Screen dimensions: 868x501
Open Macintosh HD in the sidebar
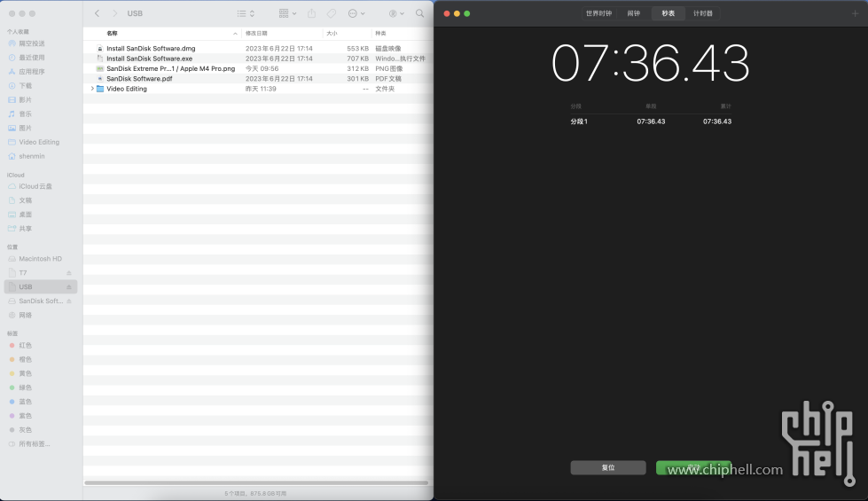tap(41, 259)
